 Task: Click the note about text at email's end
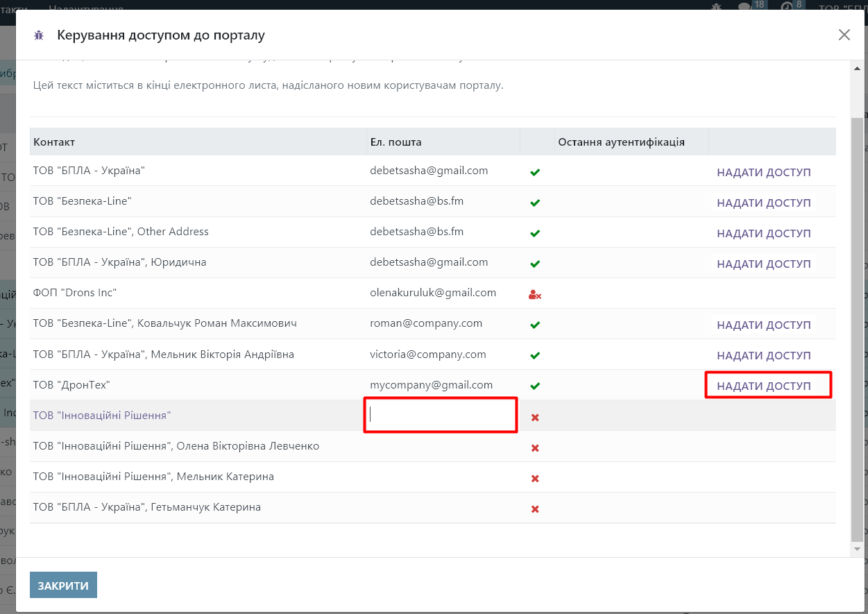tap(269, 86)
